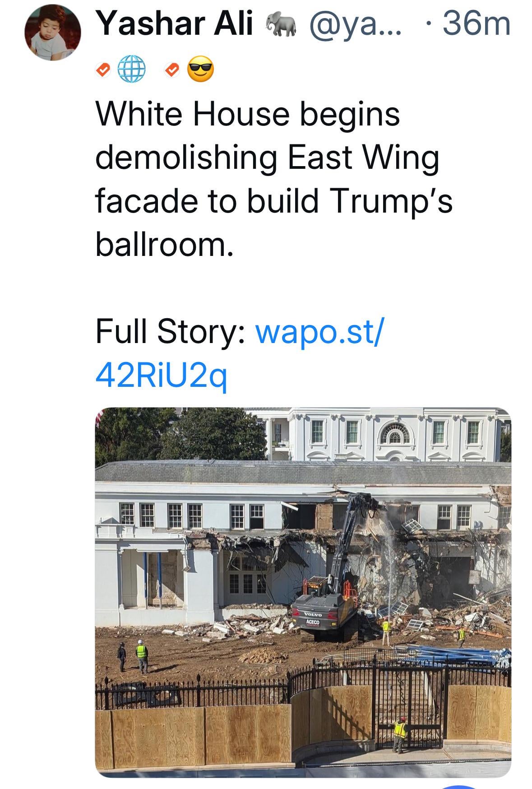The height and width of the screenshot is (789, 532).
Task: Tap the worker at the iron gate in the photo
Action: click(400, 734)
